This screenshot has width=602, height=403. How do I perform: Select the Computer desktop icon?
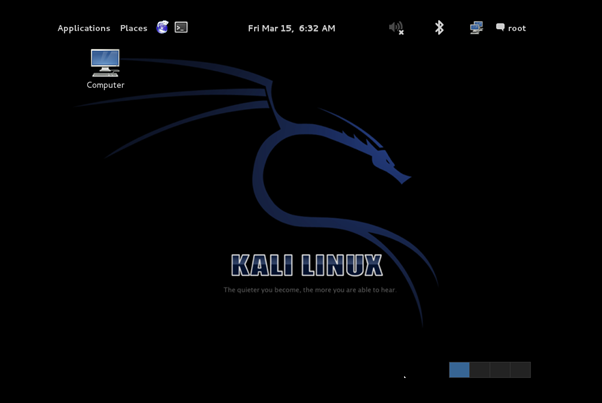[105, 69]
